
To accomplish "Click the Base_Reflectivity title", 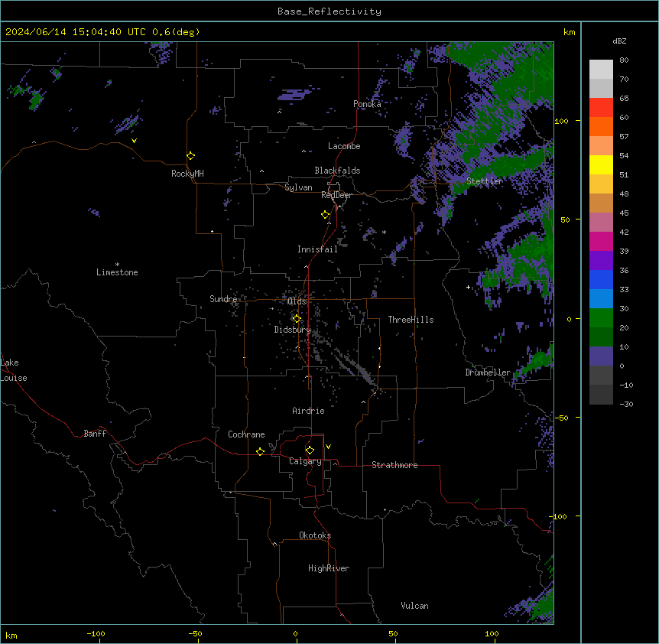I will tap(329, 11).
